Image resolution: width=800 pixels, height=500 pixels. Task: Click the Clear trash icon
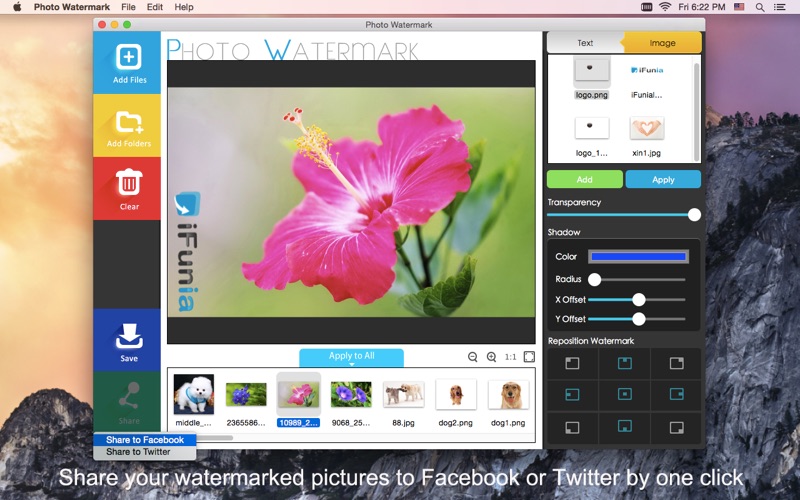(x=129, y=182)
